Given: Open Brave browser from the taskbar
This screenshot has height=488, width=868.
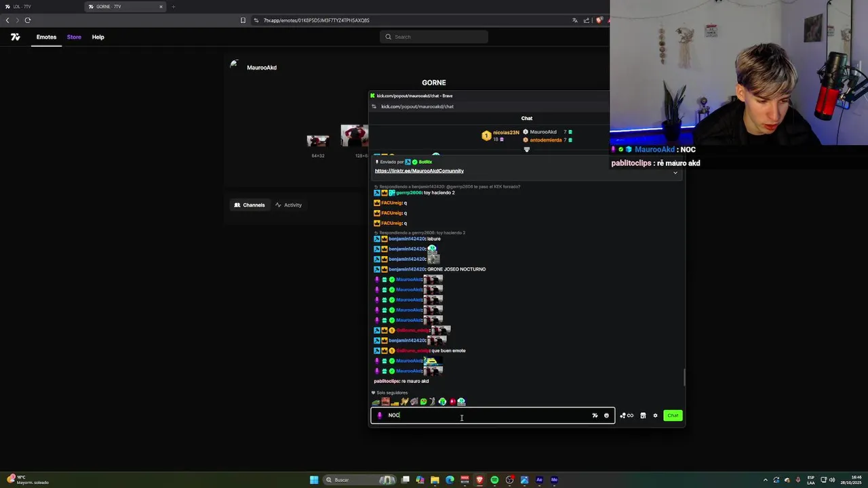Looking at the screenshot, I should (479, 480).
